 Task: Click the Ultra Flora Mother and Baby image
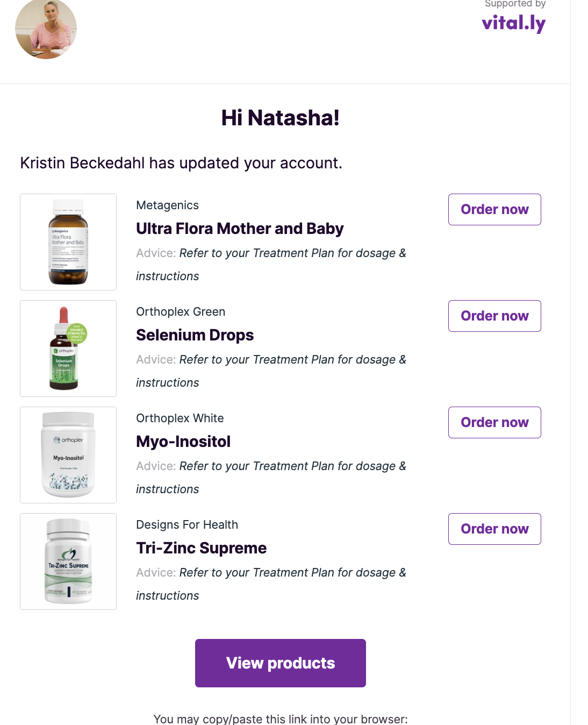click(x=68, y=242)
